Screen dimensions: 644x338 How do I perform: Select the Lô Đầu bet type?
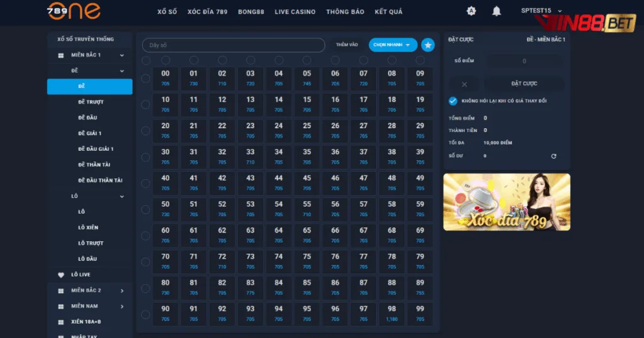point(87,259)
